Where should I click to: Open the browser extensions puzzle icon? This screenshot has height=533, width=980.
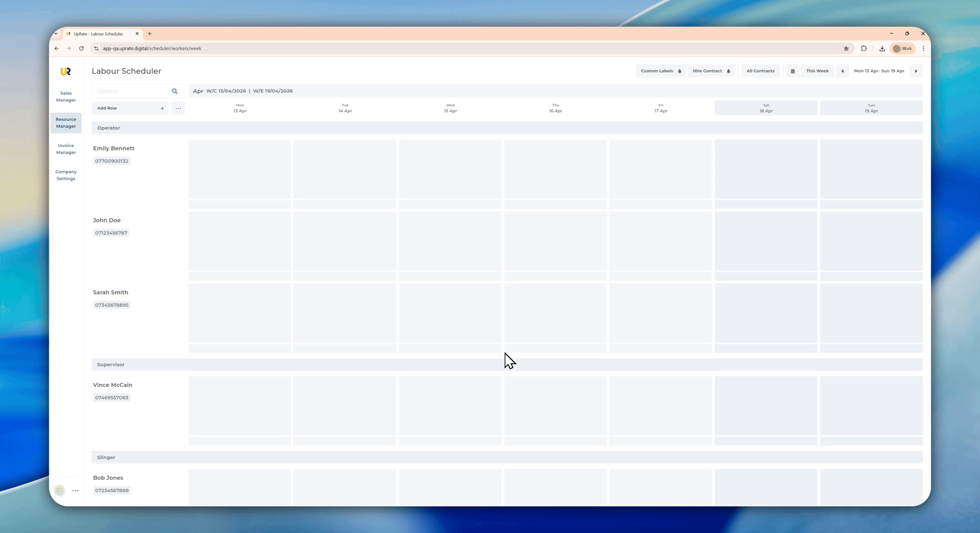[x=864, y=48]
